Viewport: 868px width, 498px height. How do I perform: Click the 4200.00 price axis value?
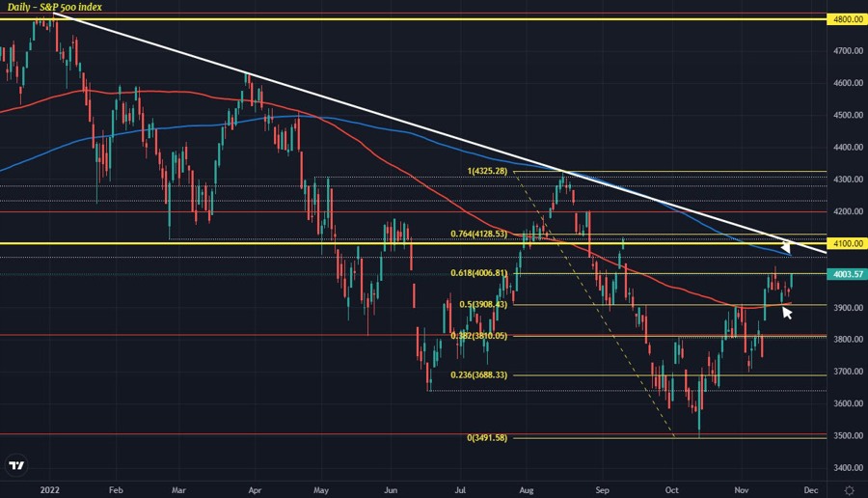(848, 211)
